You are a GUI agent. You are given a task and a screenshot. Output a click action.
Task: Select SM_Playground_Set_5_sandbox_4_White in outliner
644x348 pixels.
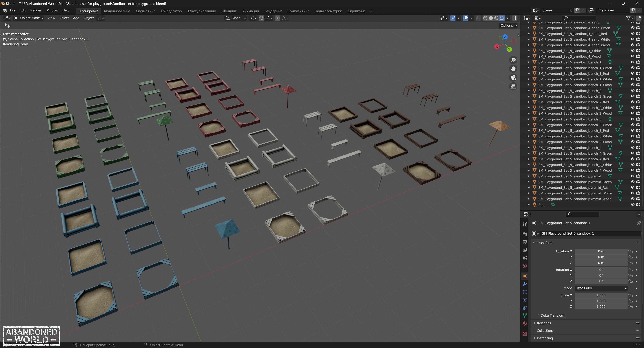tap(569, 51)
